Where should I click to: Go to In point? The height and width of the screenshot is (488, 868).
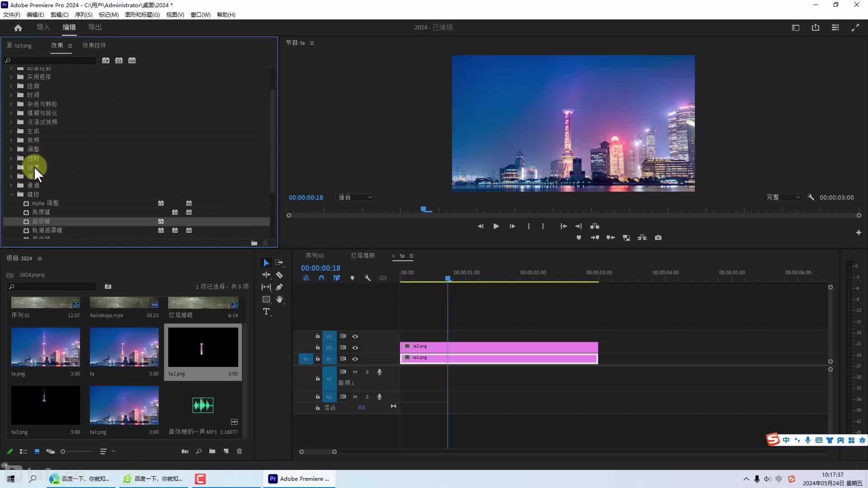tap(563, 226)
